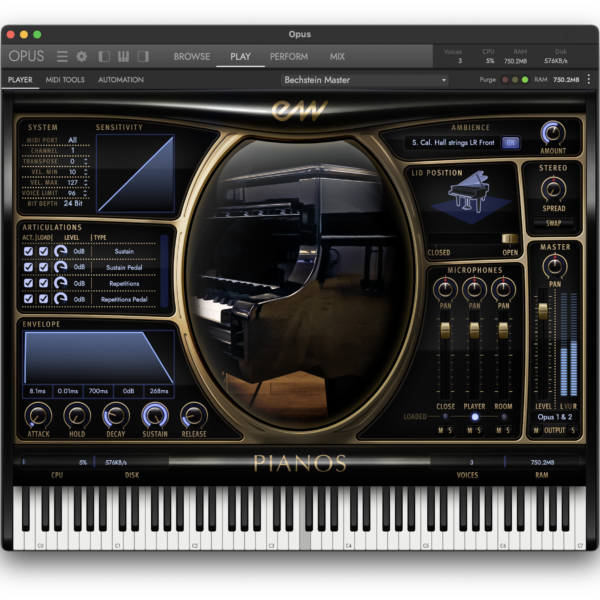Open the MIDI Port All selector
This screenshot has width=600, height=600.
point(73,140)
